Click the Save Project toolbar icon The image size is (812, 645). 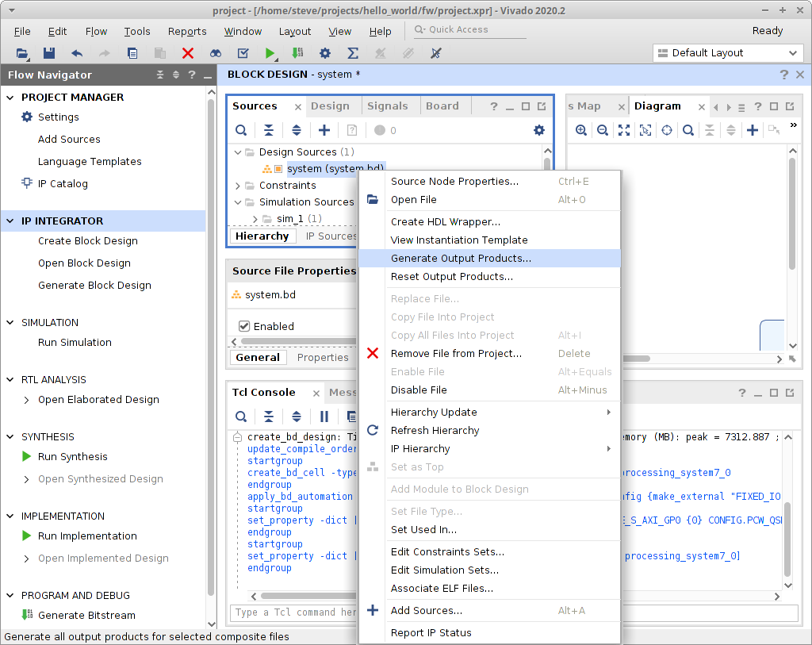(48, 53)
